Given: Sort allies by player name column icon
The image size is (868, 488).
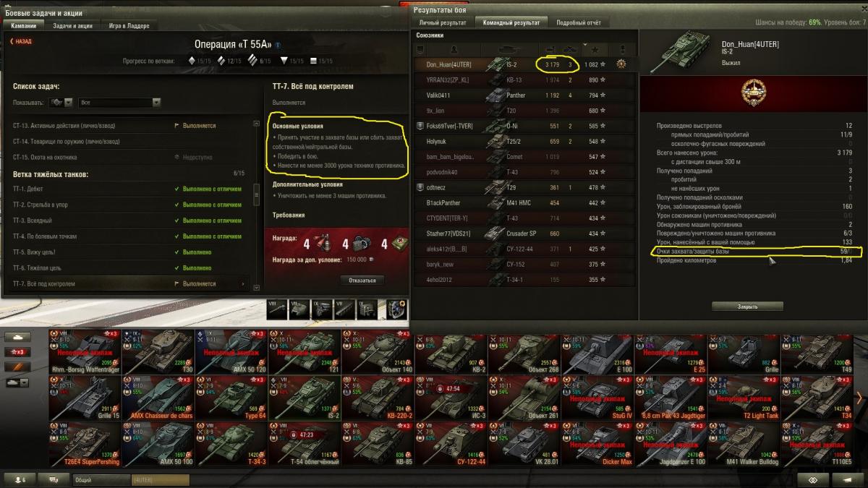Looking at the screenshot, I should coord(454,49).
